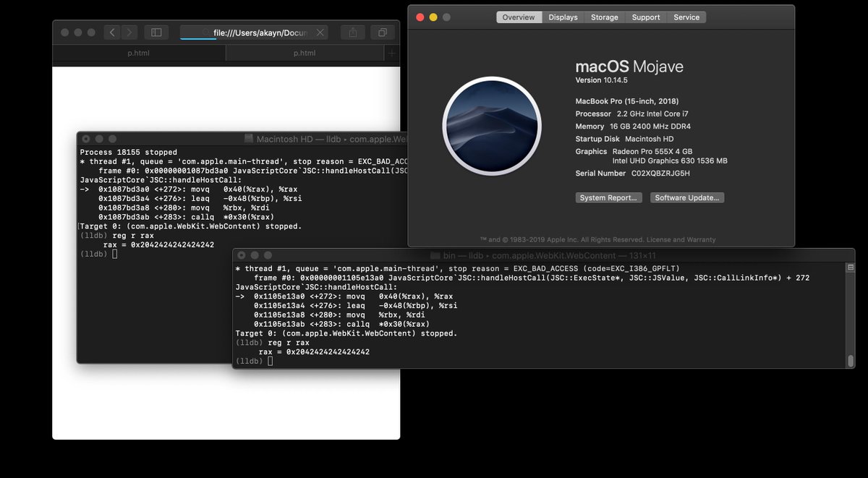Click the bin terminal vertical scrollbar
This screenshot has height=478, width=868.
(851, 360)
